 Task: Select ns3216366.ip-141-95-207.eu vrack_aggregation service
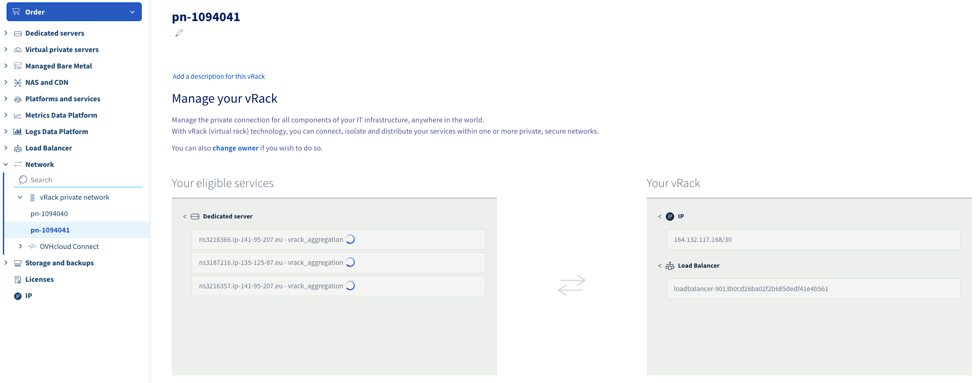tap(338, 240)
